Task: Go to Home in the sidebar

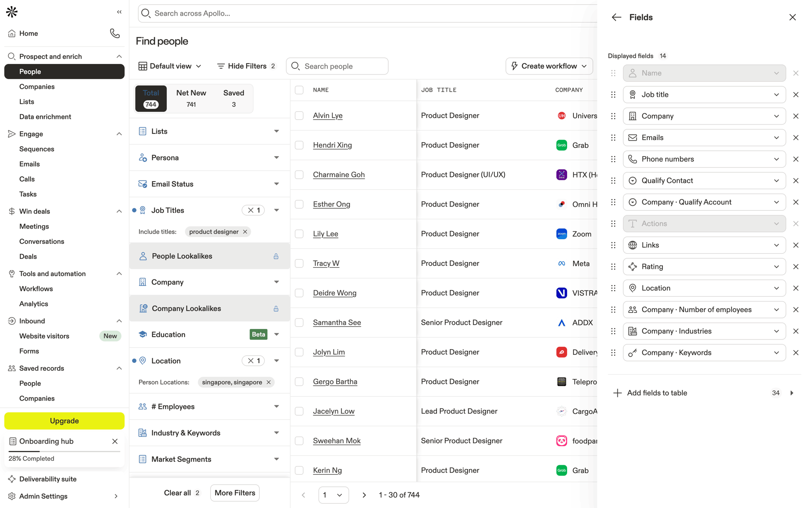Action: tap(28, 33)
